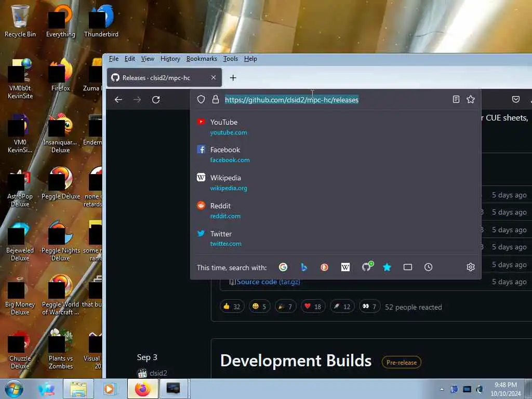Click the Sep 3 date text
Viewport: 532px width, 399px height.
pyautogui.click(x=147, y=357)
